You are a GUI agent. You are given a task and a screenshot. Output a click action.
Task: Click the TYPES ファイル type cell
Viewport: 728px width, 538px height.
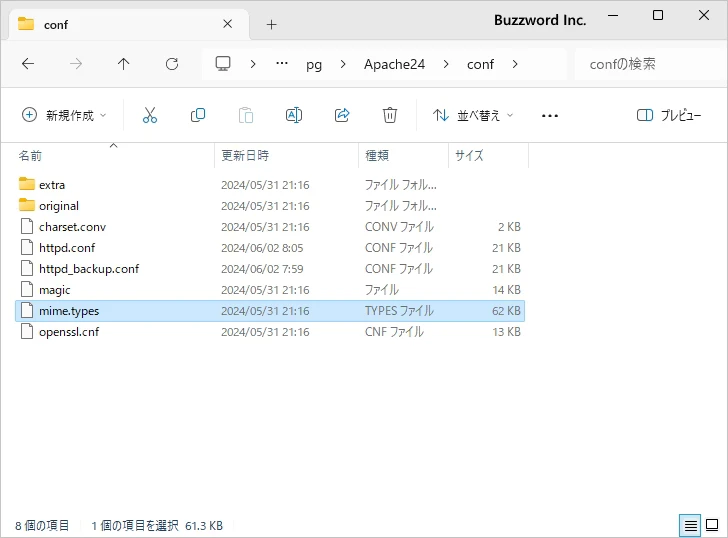coord(399,311)
